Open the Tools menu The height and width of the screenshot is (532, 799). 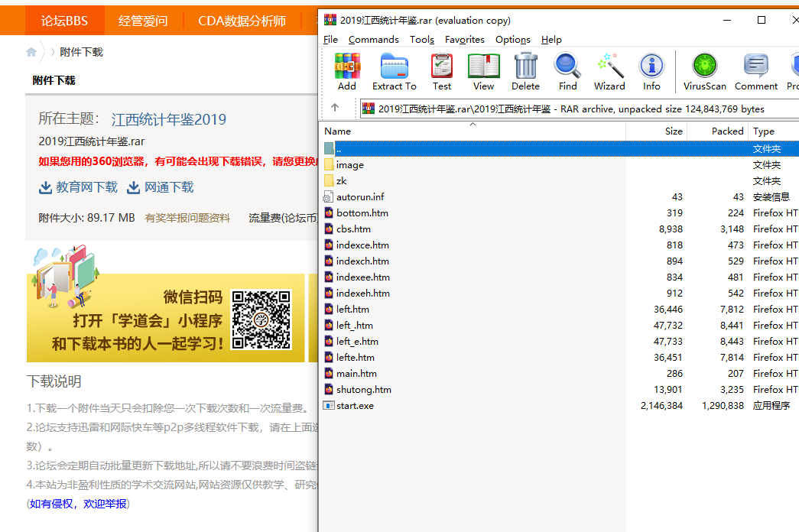pyautogui.click(x=422, y=39)
